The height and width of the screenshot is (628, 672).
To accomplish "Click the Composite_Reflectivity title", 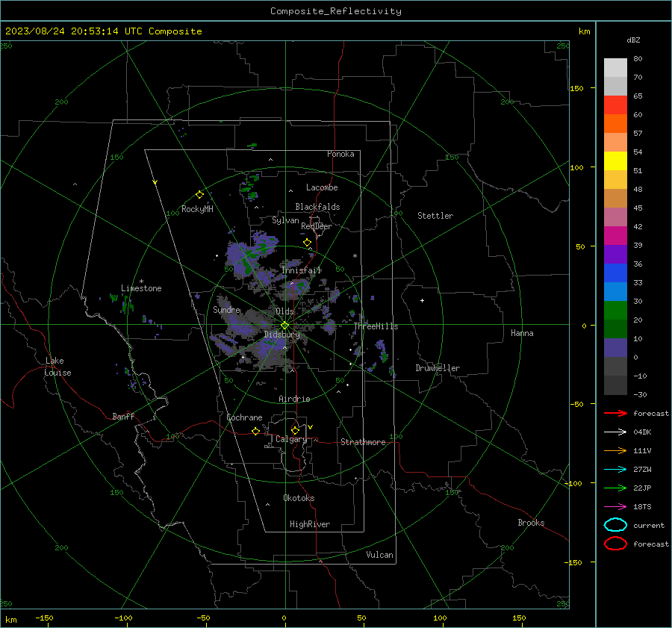I will tap(336, 11).
